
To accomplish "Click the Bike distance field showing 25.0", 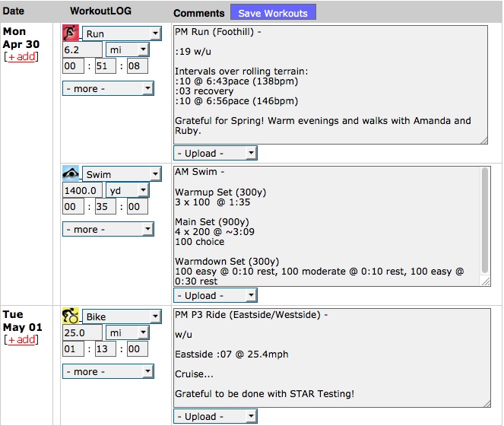I will (82, 332).
